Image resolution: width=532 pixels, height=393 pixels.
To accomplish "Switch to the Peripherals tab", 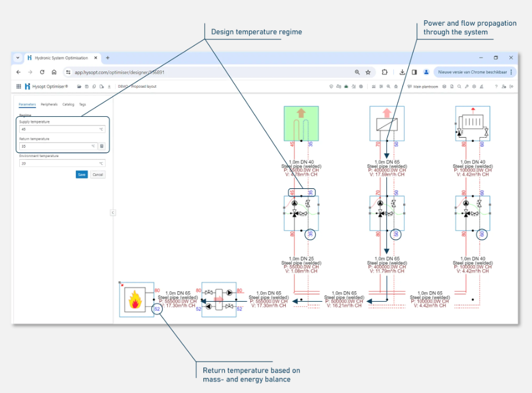I will pyautogui.click(x=49, y=104).
